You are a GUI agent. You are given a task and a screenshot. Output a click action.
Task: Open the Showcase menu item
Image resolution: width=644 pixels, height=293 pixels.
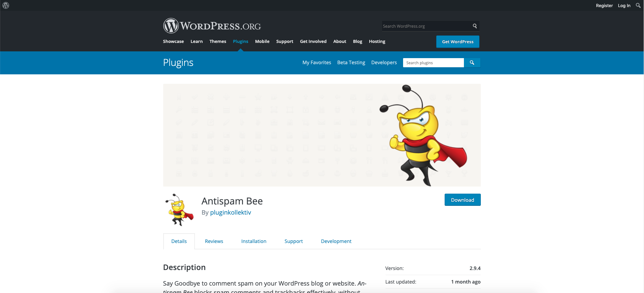pos(173,41)
